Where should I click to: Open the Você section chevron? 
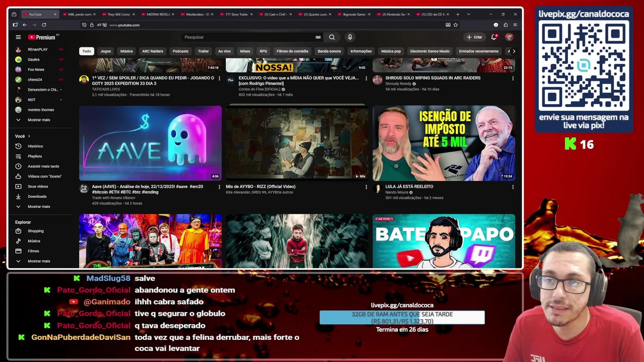(x=29, y=136)
